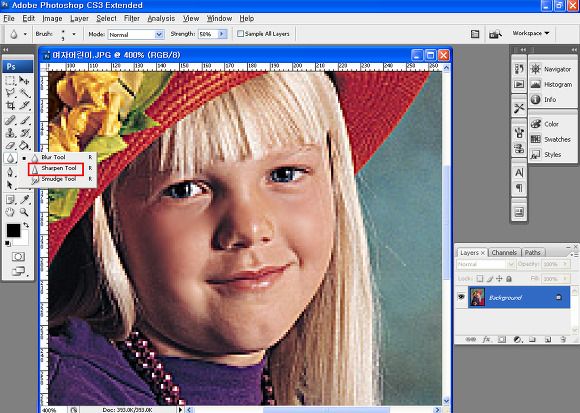Select the Clone Stamp tool
This screenshot has height=413, width=580.
point(10,133)
